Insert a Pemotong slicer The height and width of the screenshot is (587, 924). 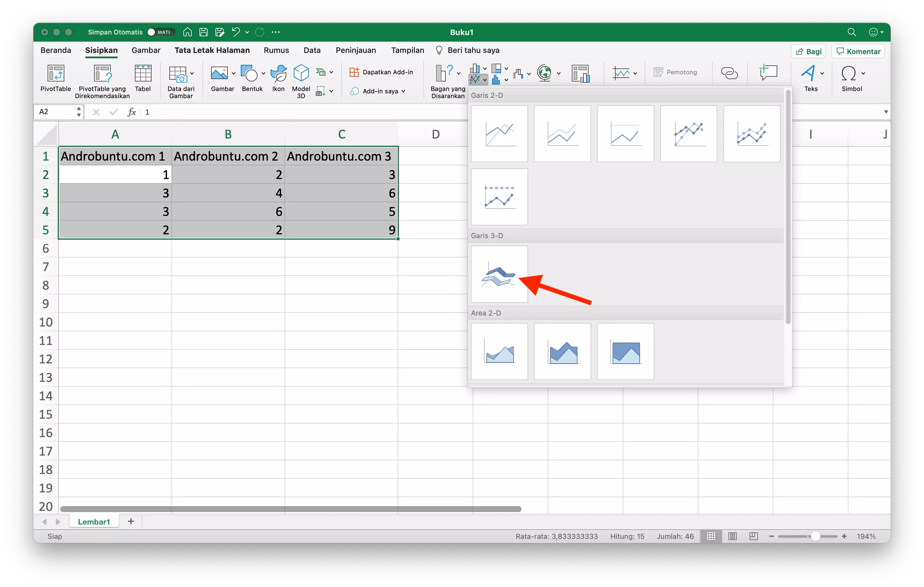click(677, 72)
